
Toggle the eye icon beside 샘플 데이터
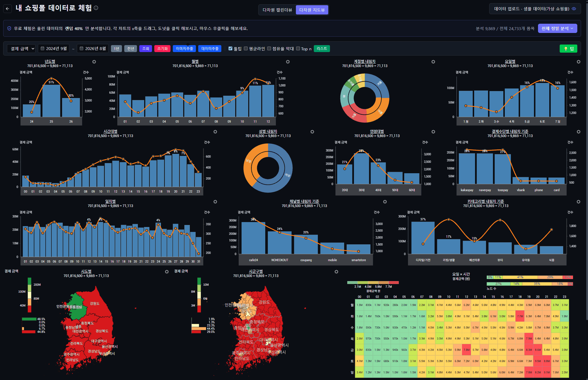point(574,9)
